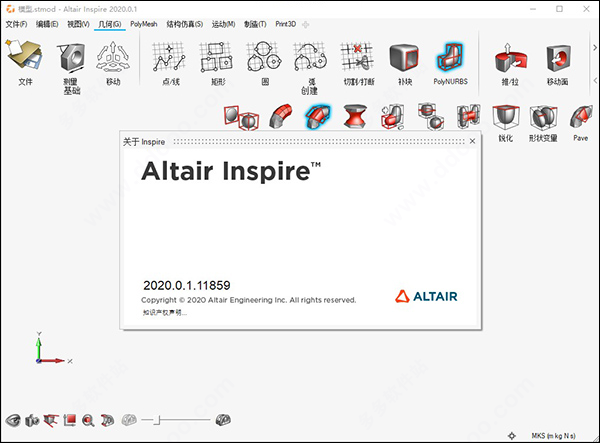
Task: Click the camera snapshot view icon
Action: tap(32, 421)
